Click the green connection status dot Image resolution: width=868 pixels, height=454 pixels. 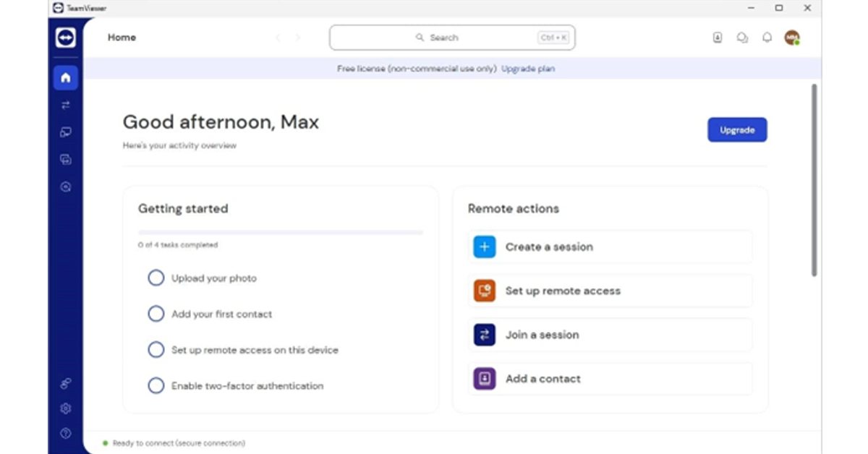105,443
